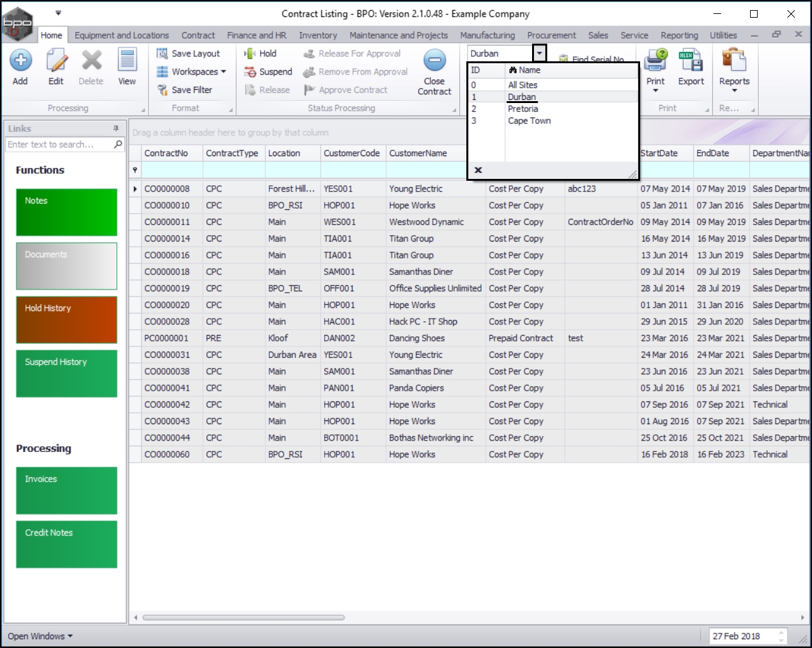The width and height of the screenshot is (812, 648).
Task: Pin the Links panel
Action: 116,128
